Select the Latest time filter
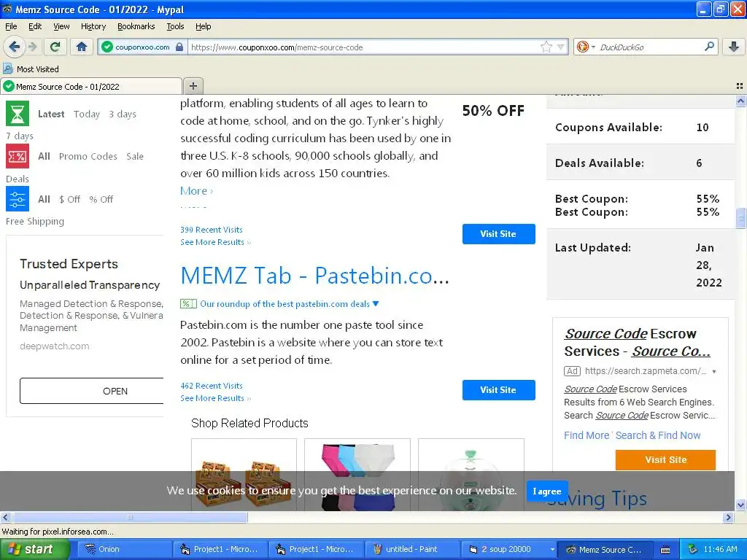 click(51, 114)
